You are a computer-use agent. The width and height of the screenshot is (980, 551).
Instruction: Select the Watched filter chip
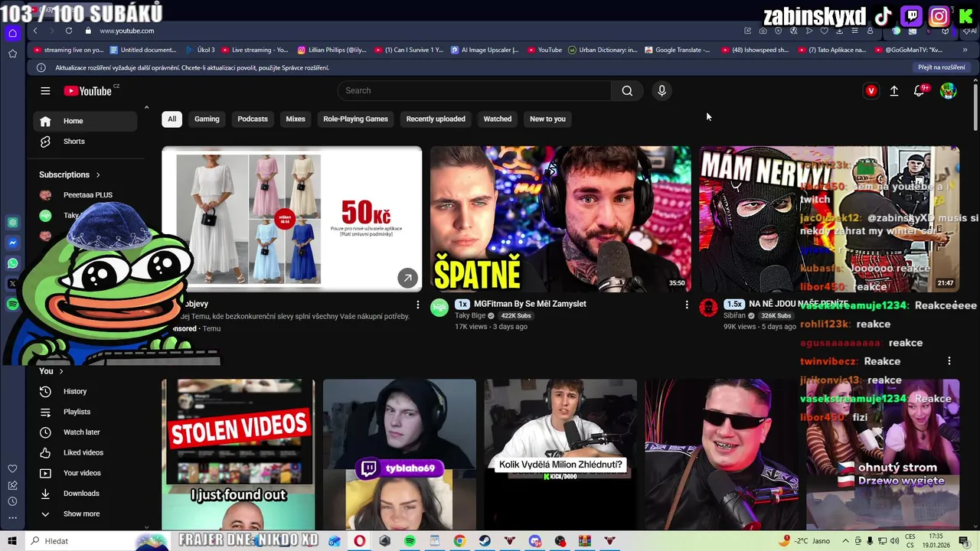point(498,119)
